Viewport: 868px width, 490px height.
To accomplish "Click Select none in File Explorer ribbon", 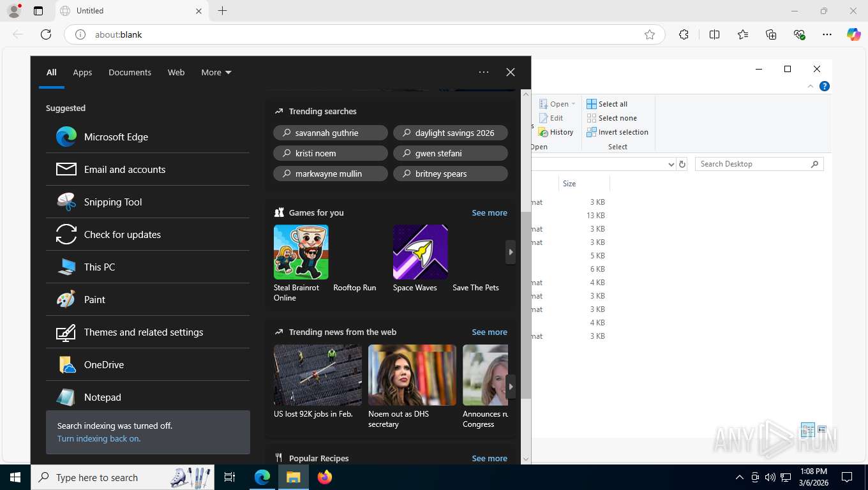I will coord(611,118).
